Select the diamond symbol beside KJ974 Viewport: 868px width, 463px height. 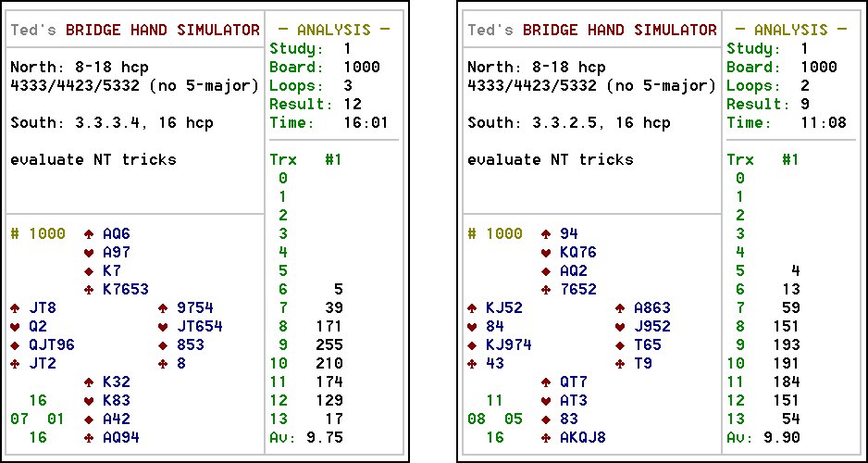pyautogui.click(x=472, y=345)
